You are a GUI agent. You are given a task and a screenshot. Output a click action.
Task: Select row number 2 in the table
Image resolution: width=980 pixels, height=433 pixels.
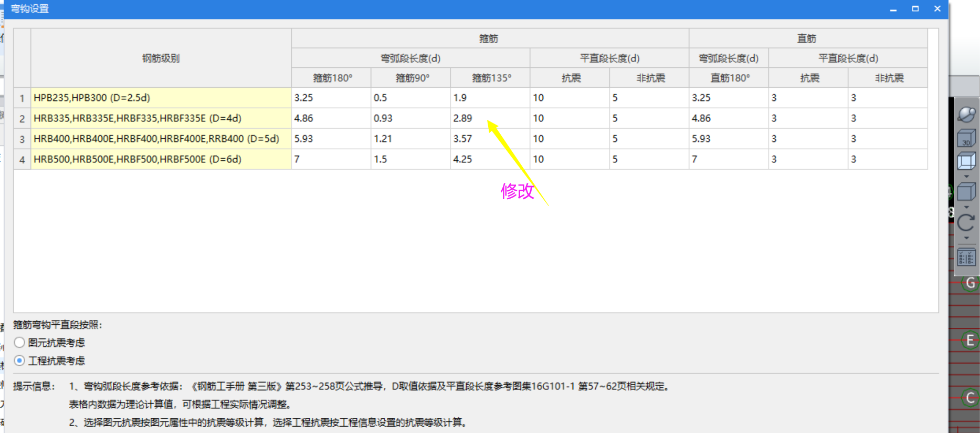tap(22, 118)
